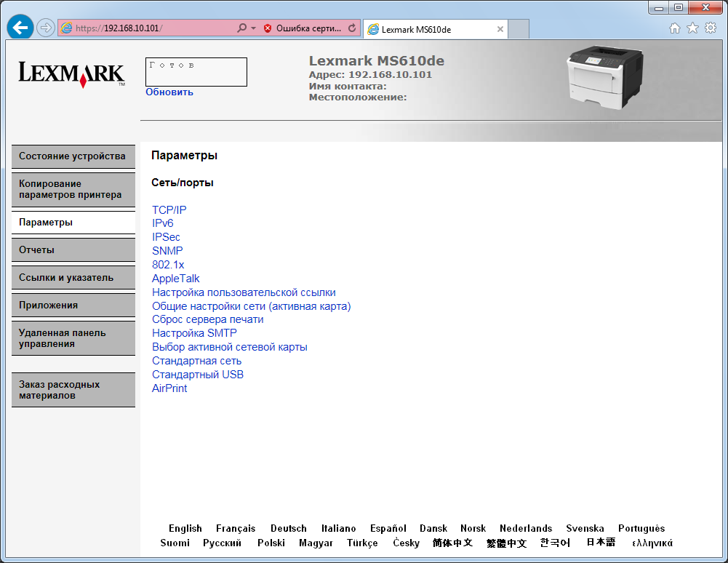
Task: Open the IPSec settings link
Action: pos(166,237)
